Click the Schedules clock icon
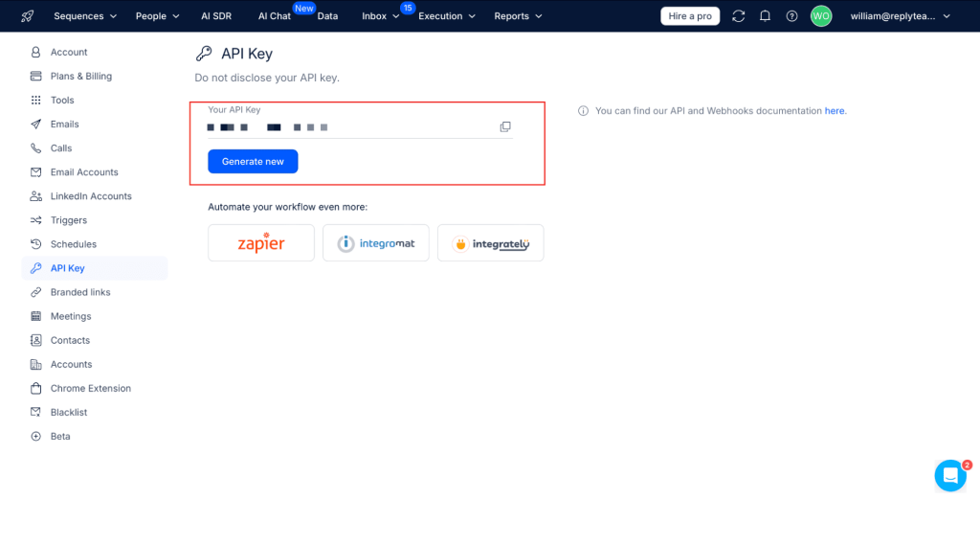Screen dimensions: 980x545 click(x=35, y=244)
